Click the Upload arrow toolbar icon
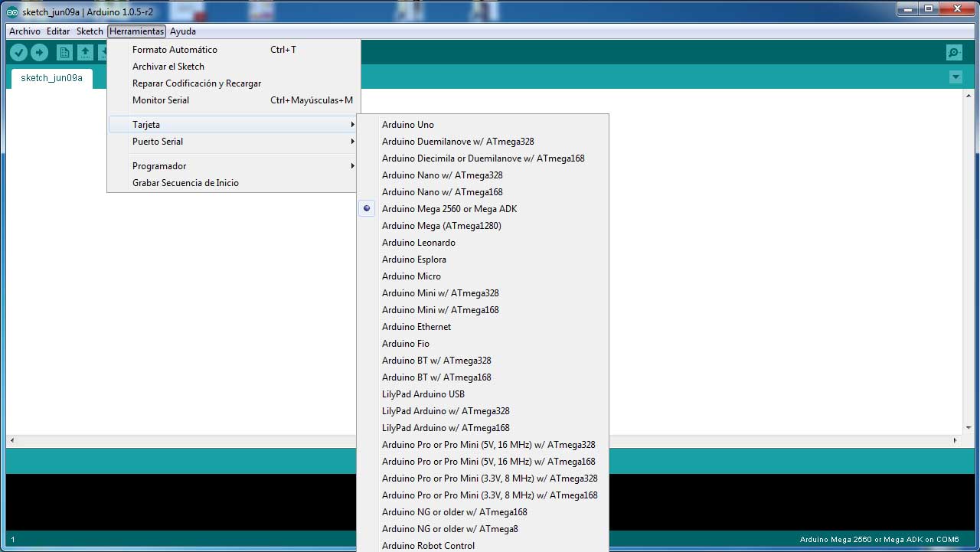This screenshot has height=552, width=980. pos(39,52)
